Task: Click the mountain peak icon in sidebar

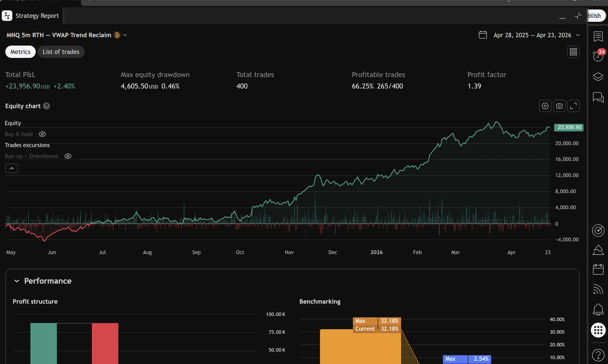Action: (598, 250)
